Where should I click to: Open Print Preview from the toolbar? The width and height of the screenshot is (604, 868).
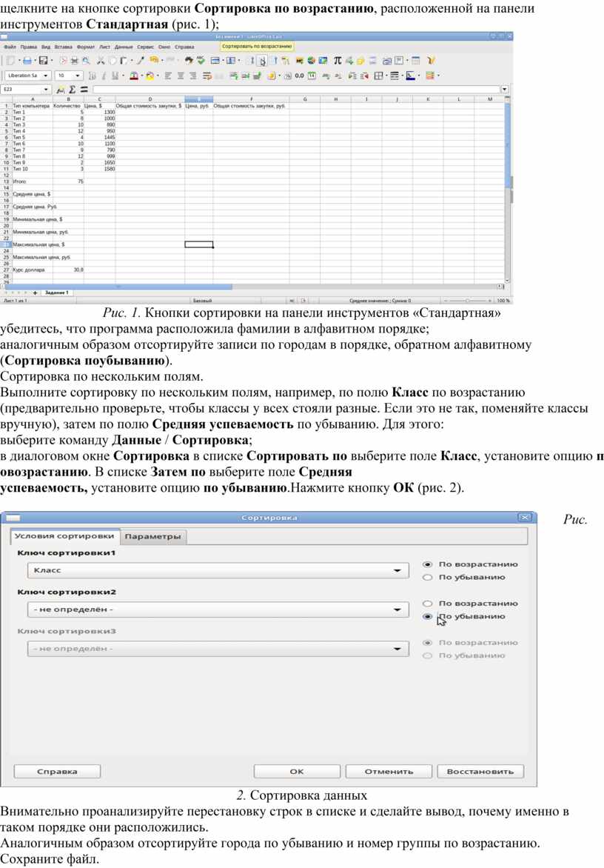pos(86,60)
